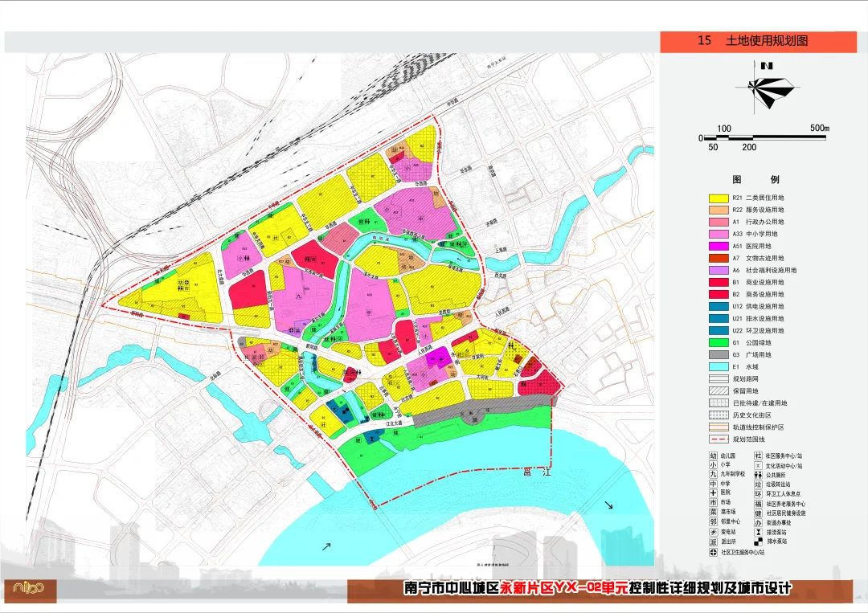Click the 小 primary school legend symbol
Image resolution: width=868 pixels, height=613 pixels.
tap(713, 464)
